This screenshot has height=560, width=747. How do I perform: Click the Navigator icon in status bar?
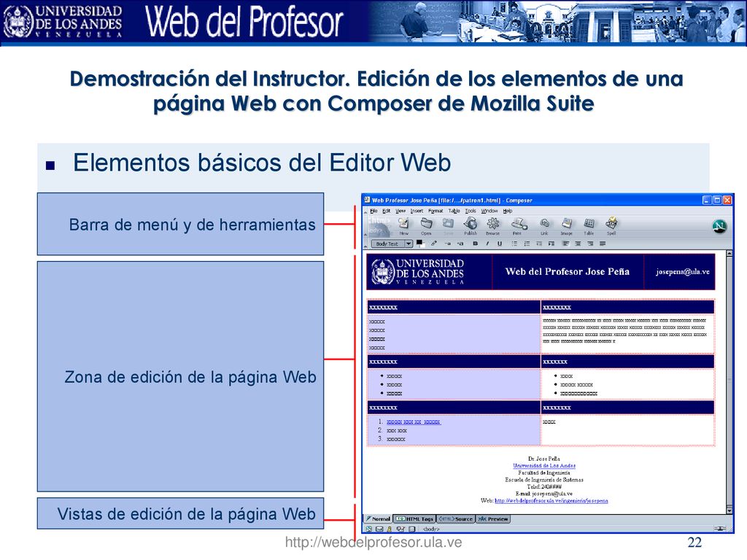coord(369,529)
